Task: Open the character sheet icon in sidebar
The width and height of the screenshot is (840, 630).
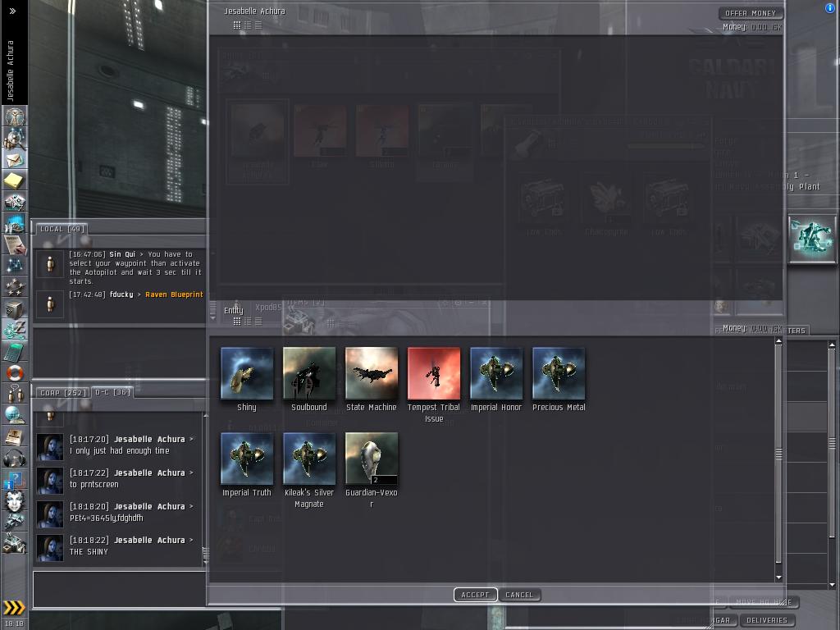Action: [x=15, y=116]
